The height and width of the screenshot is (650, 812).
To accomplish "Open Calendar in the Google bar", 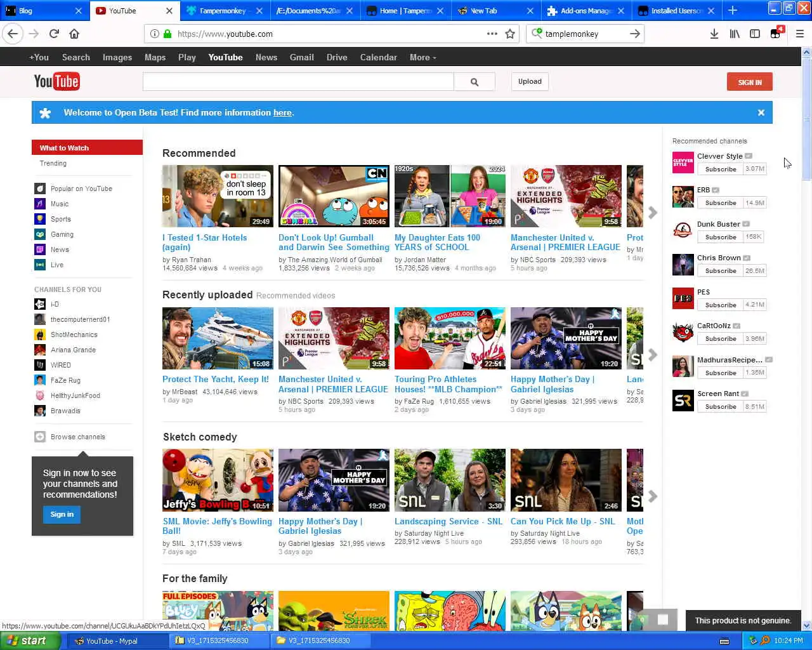I will click(x=379, y=57).
